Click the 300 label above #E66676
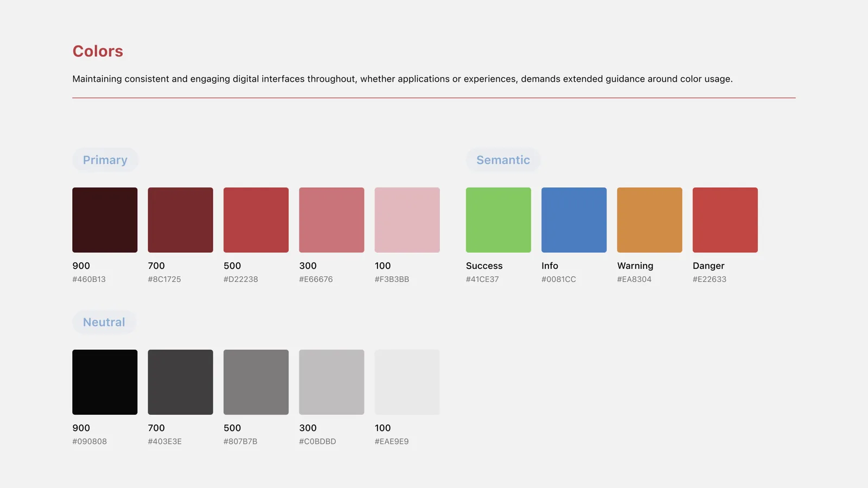 [308, 266]
